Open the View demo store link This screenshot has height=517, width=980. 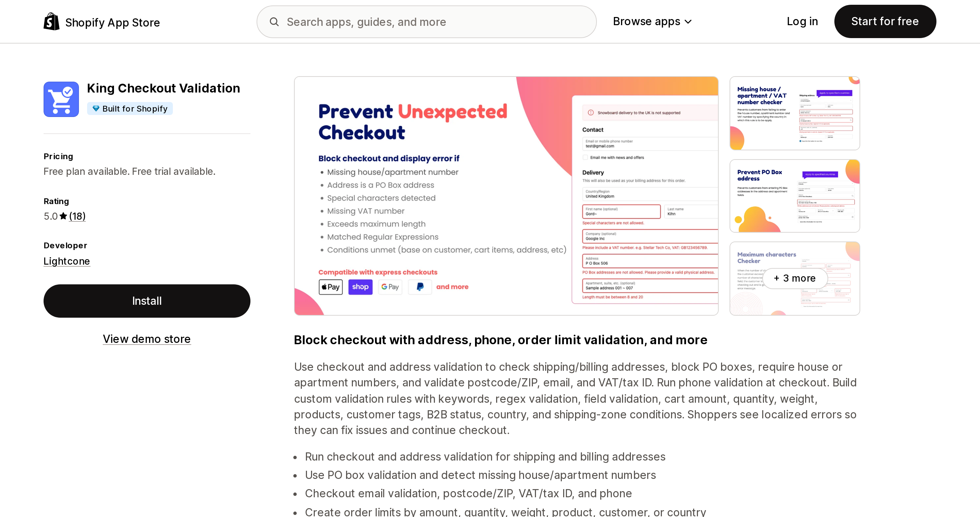pyautogui.click(x=147, y=339)
